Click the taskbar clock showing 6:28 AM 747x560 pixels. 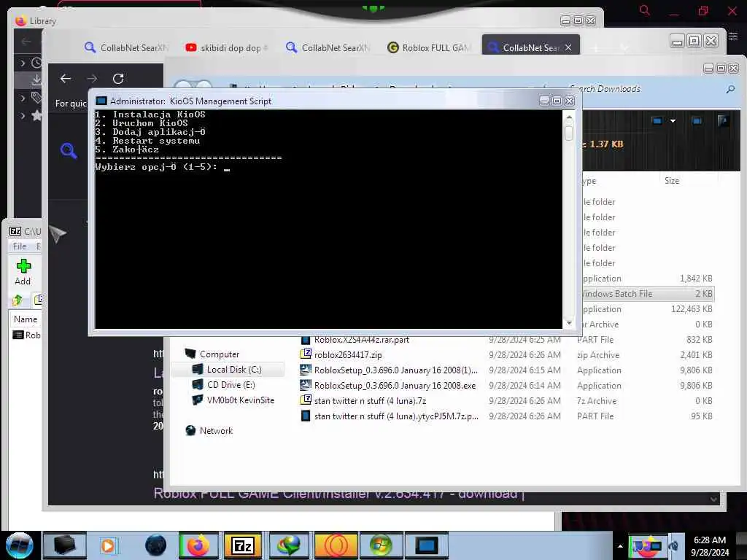[710, 546]
